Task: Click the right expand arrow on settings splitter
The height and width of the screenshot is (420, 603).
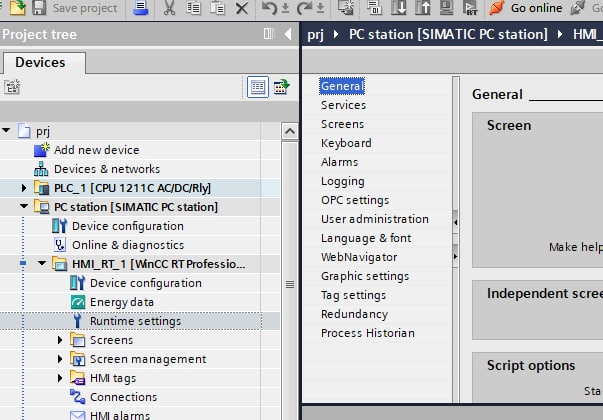Action: (455, 256)
